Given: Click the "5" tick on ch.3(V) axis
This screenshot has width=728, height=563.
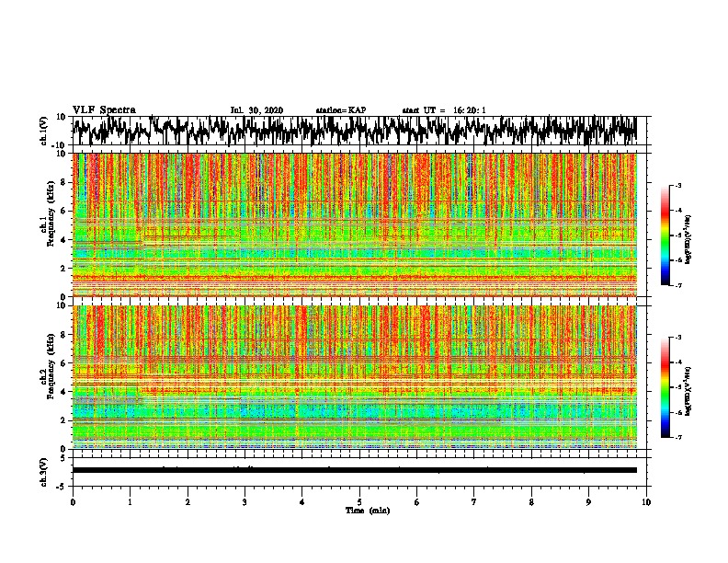Looking at the screenshot, I should tap(63, 458).
